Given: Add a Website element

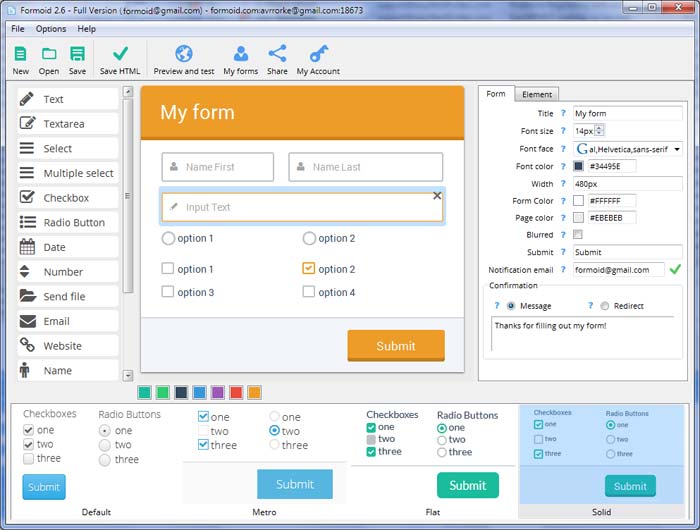Looking at the screenshot, I should point(68,346).
